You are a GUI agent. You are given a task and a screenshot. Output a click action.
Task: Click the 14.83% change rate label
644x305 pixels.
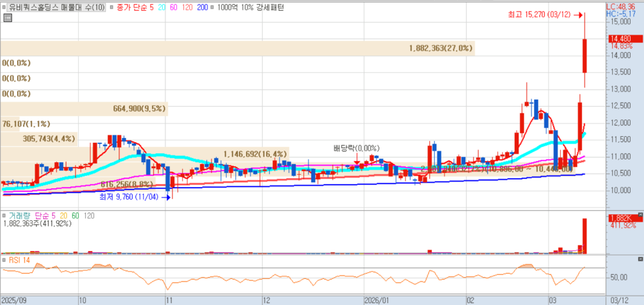click(x=622, y=46)
